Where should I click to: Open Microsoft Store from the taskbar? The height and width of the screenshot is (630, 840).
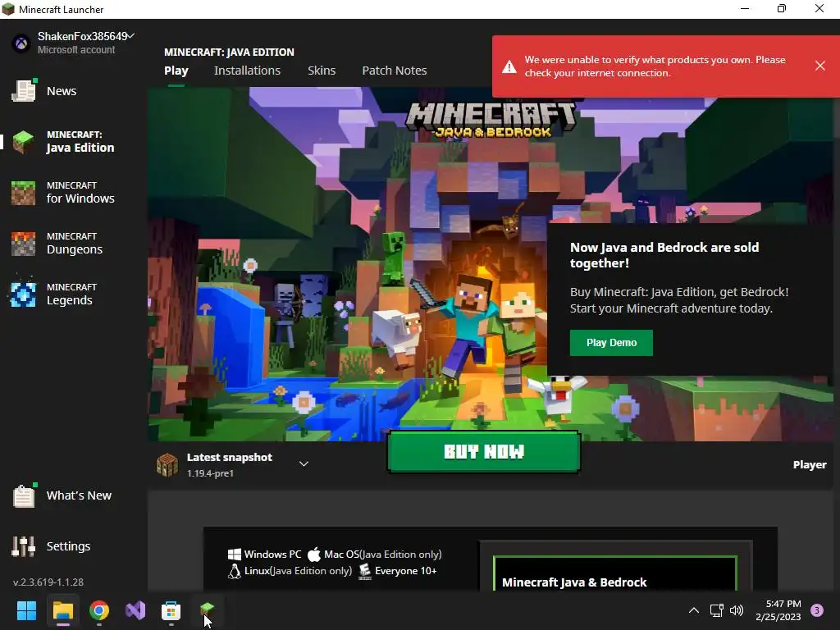tap(171, 610)
